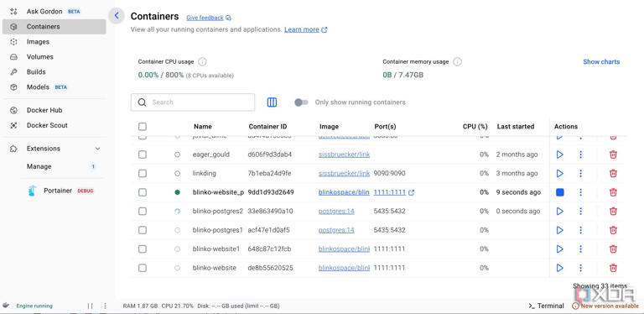Select the blinko-website_p container checkbox

click(142, 192)
